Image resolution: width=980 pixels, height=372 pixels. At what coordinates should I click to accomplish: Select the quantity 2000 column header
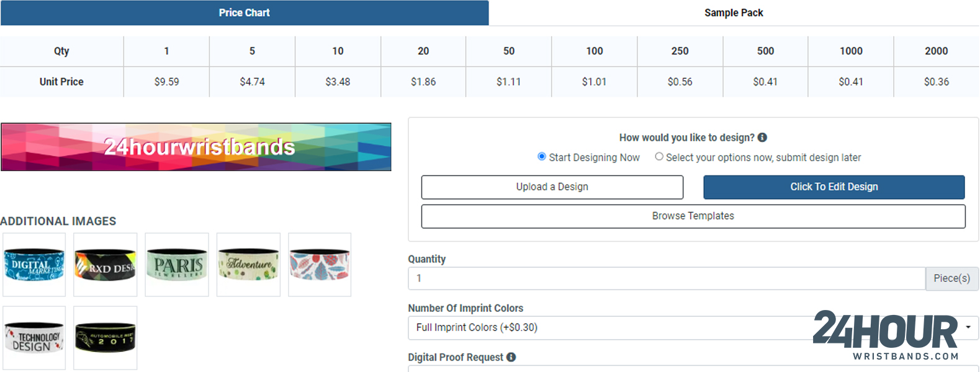[937, 51]
